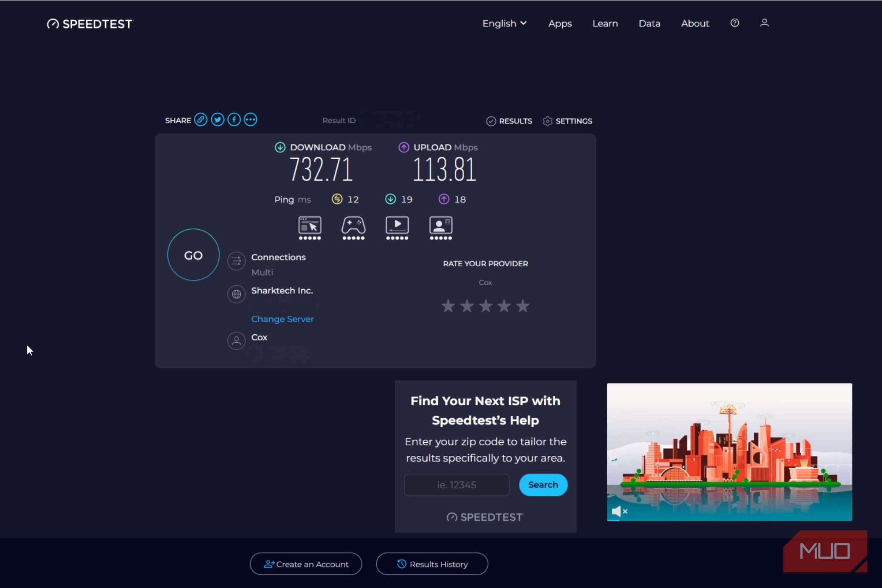The width and height of the screenshot is (882, 588).
Task: Click the video streaming quality icon
Action: click(397, 228)
